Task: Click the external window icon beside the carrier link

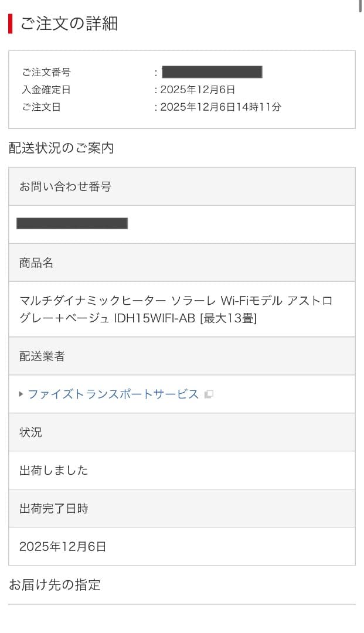Action: tap(209, 394)
